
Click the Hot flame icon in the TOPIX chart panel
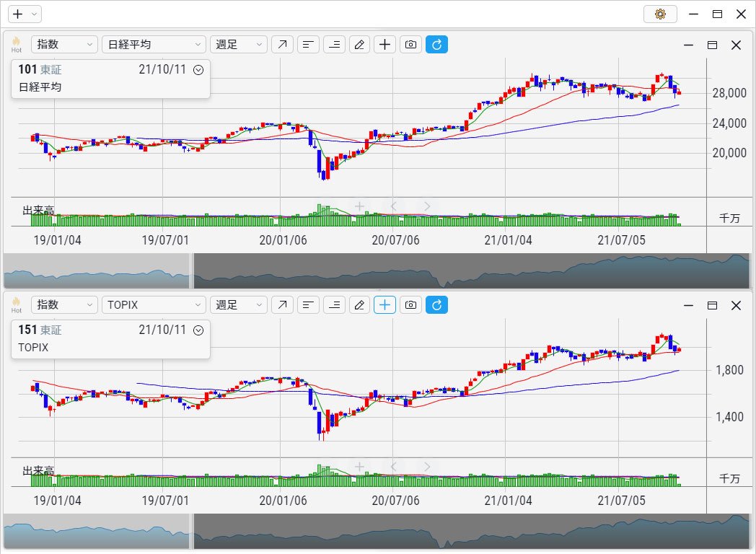tap(17, 304)
